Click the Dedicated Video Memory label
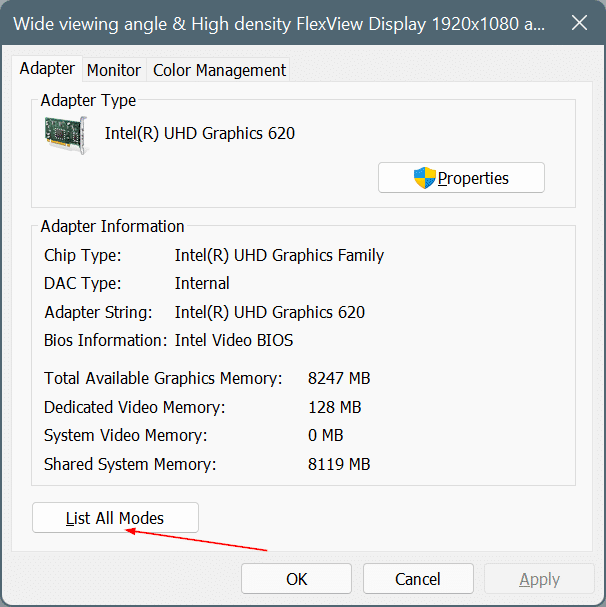The width and height of the screenshot is (606, 607). tap(134, 408)
